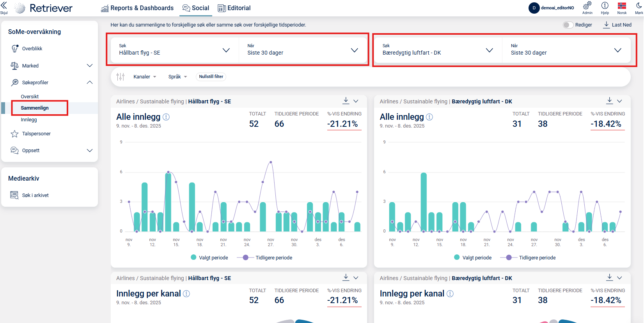Click the Last Ned download button
The image size is (644, 323).
pos(617,25)
